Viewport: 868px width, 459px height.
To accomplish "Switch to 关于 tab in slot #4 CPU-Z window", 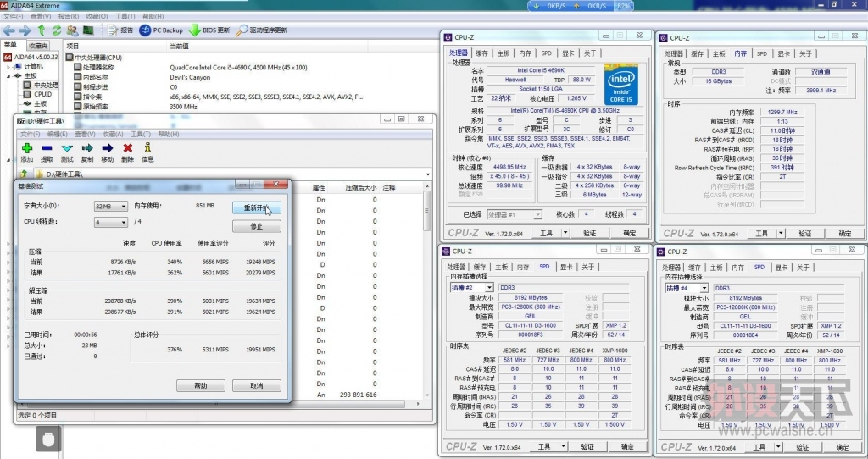I will click(803, 268).
